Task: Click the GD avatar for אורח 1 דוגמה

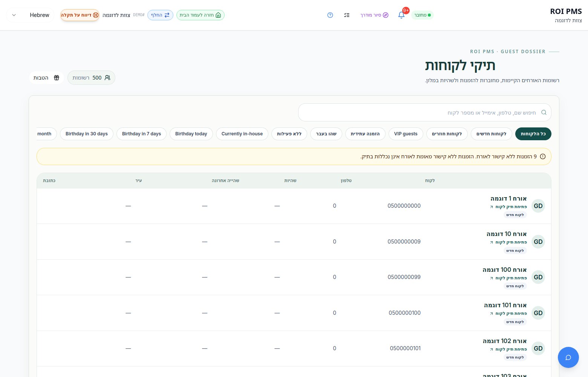Action: pos(538,206)
